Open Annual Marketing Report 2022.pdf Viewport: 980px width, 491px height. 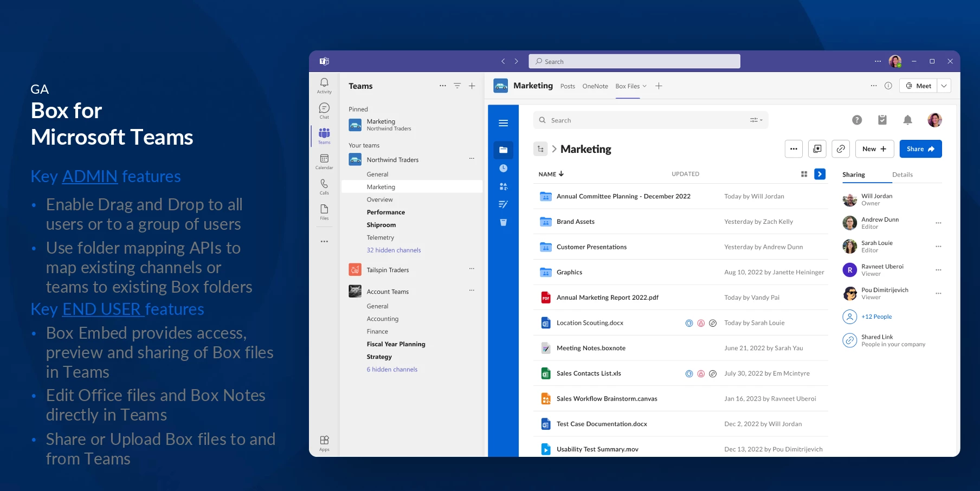coord(608,298)
